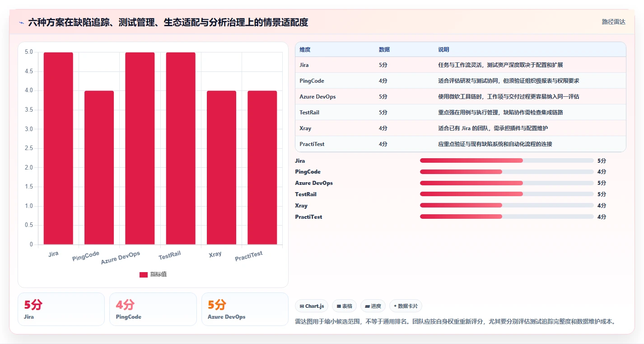Click the PractiTest bar in chart
This screenshot has height=344, width=644.
262,168
